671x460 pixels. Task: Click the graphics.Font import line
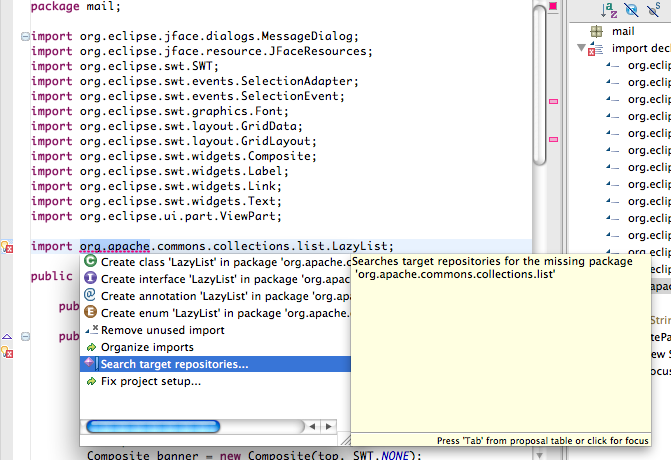pos(160,111)
